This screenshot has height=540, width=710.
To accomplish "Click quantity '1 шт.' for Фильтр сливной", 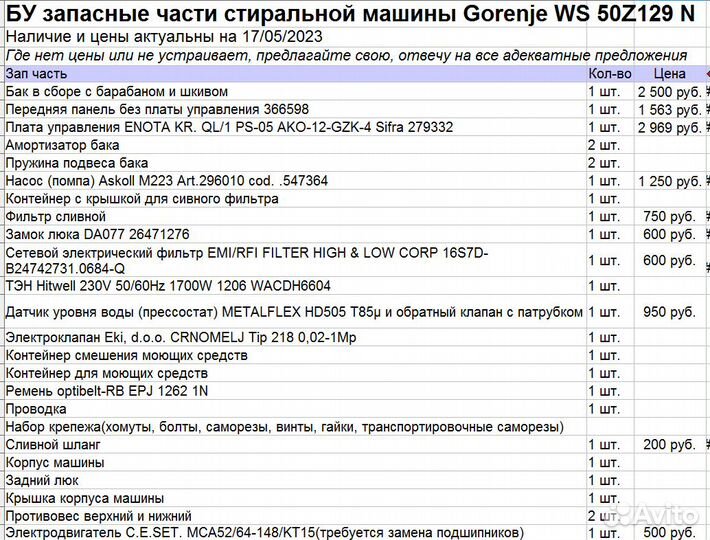I will click(604, 216).
